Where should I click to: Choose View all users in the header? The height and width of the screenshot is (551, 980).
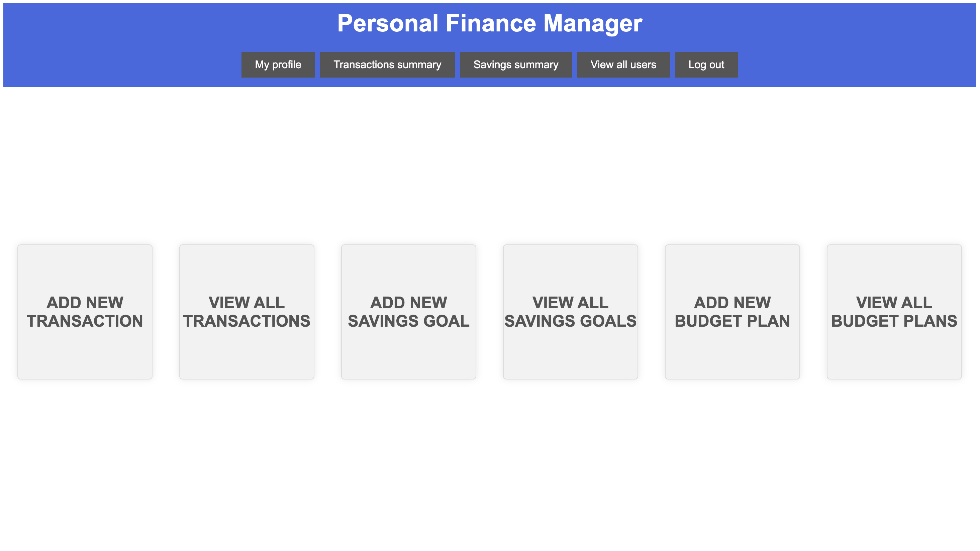pyautogui.click(x=623, y=65)
